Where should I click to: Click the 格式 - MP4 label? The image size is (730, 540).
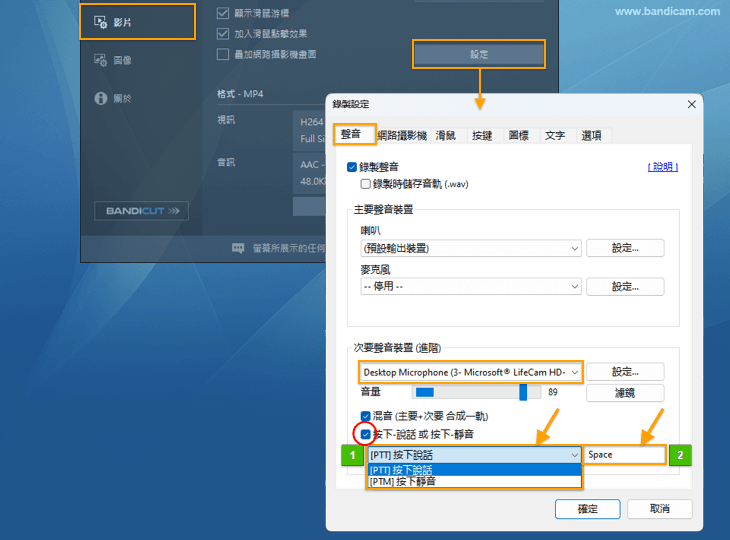[240, 94]
